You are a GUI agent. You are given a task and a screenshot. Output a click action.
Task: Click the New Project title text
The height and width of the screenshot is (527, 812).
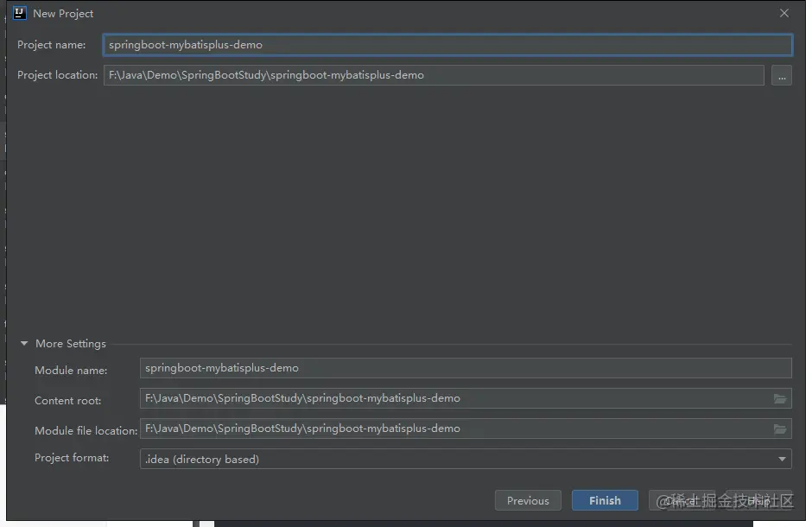[x=63, y=14]
